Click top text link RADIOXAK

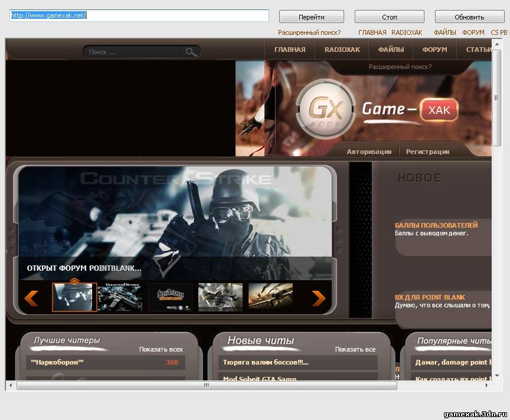coord(407,32)
